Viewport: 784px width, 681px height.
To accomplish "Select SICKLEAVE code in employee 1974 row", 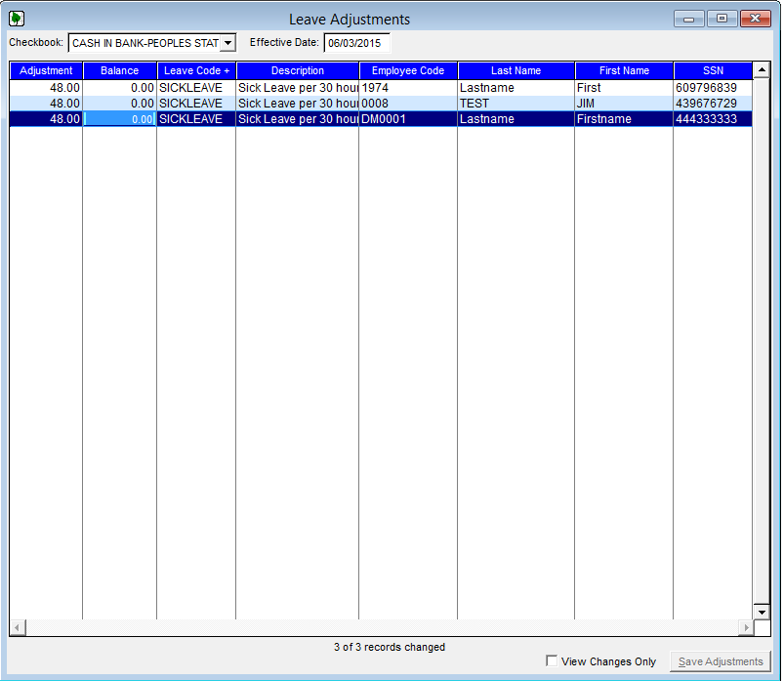I will [x=196, y=88].
